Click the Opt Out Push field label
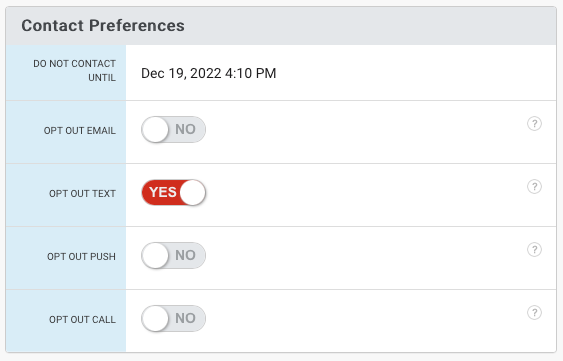This screenshot has width=563, height=361. (81, 256)
